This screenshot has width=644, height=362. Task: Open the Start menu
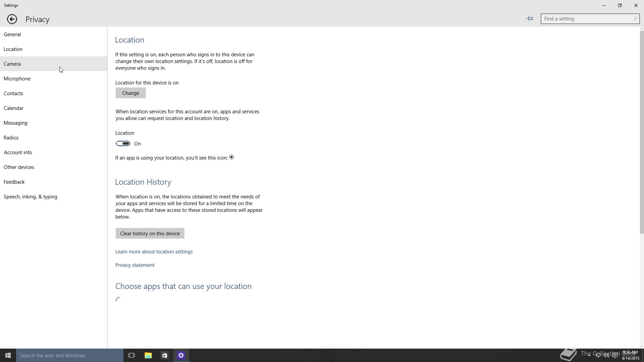8,355
